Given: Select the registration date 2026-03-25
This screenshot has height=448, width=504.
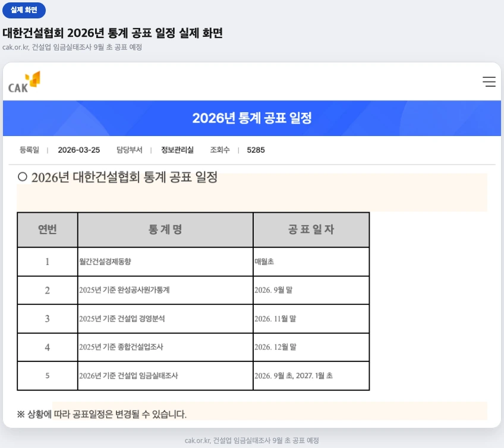Looking at the screenshot, I should pos(78,150).
